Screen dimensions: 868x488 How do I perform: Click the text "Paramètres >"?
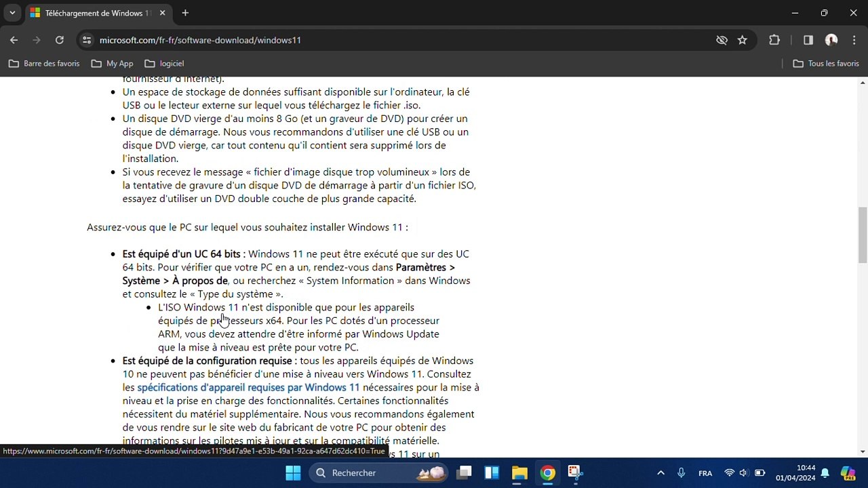point(425,267)
